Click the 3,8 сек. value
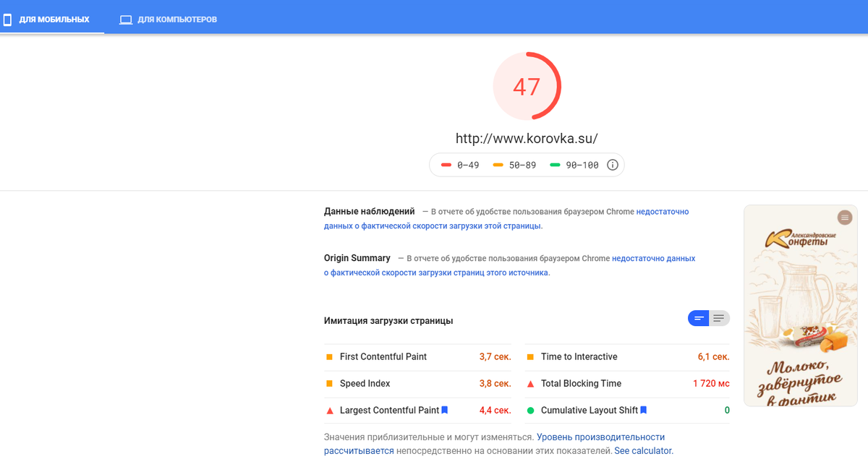This screenshot has width=868, height=467. 495,383
